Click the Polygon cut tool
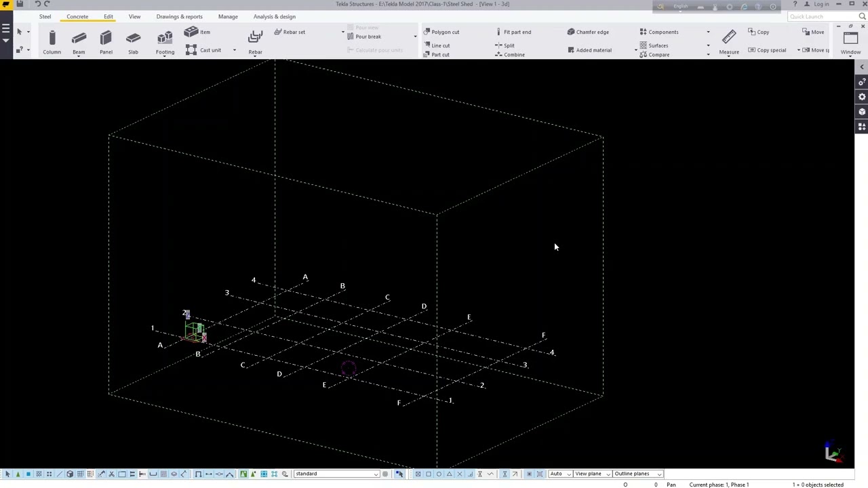This screenshot has height=488, width=868. point(441,32)
